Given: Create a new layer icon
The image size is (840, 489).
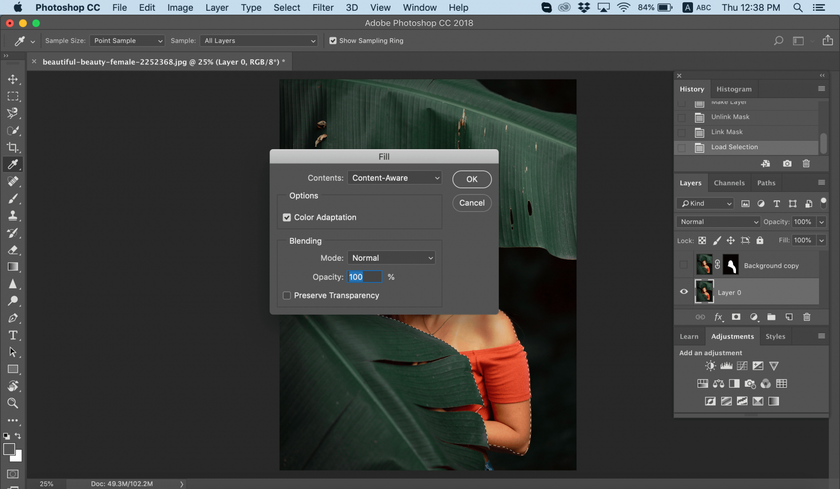Looking at the screenshot, I should click(x=789, y=317).
